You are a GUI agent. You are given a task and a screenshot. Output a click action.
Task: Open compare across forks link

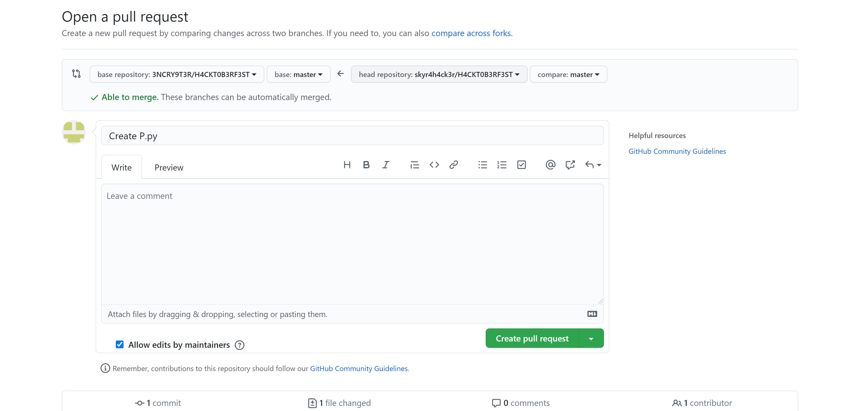[471, 33]
